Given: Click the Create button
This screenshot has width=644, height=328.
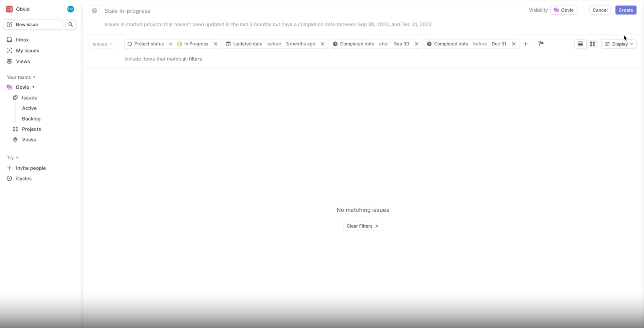Looking at the screenshot, I should 626,10.
